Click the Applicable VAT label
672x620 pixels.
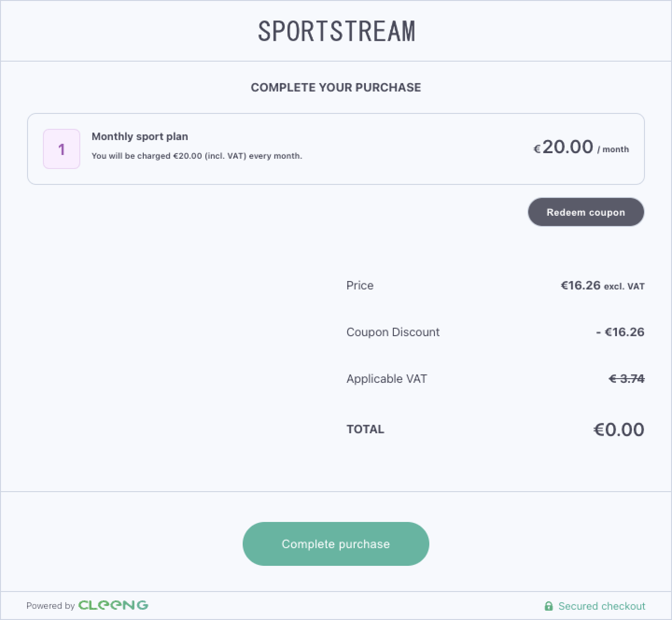coord(386,379)
